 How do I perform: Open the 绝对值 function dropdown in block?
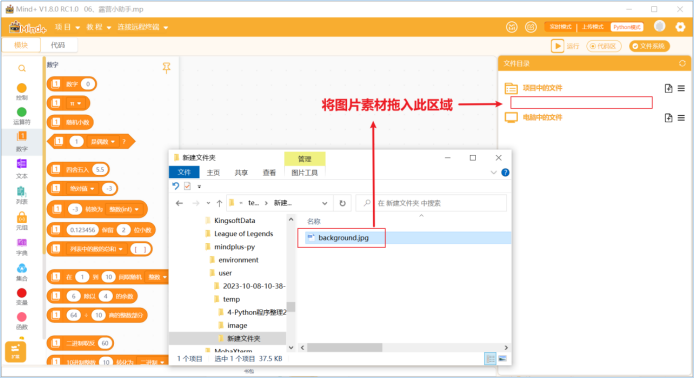82,188
